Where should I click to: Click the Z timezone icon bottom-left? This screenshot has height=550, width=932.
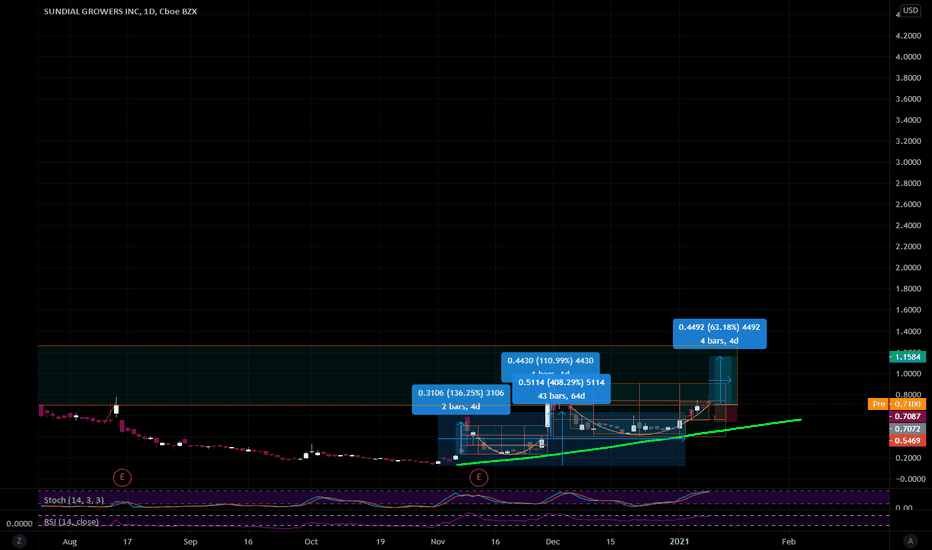(19, 541)
